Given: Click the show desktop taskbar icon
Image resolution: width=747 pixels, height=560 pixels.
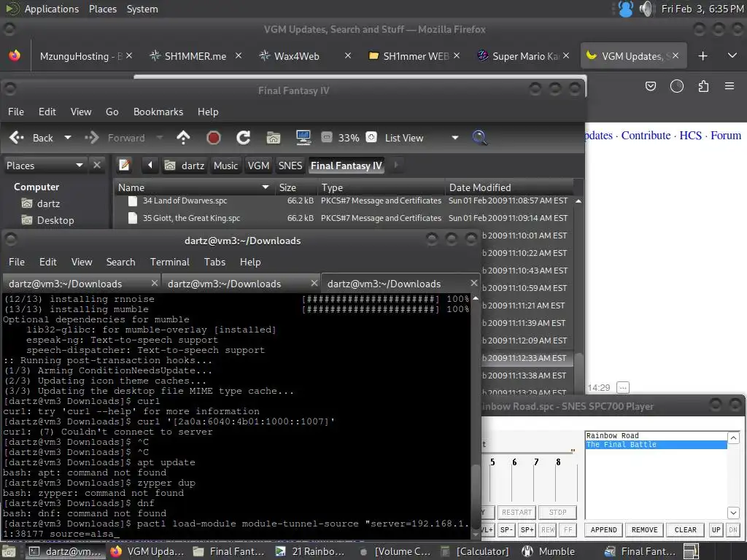Looking at the screenshot, I should [8, 551].
